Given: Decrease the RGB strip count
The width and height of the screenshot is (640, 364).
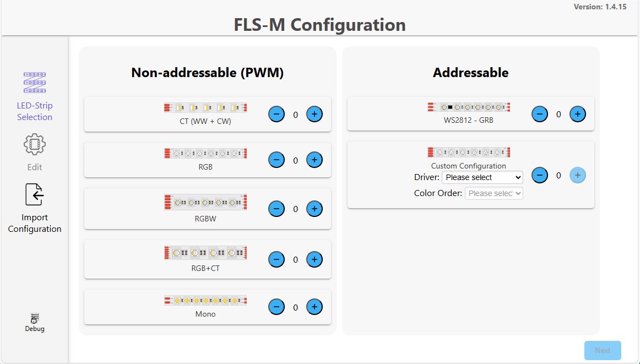Looking at the screenshot, I should tap(276, 160).
